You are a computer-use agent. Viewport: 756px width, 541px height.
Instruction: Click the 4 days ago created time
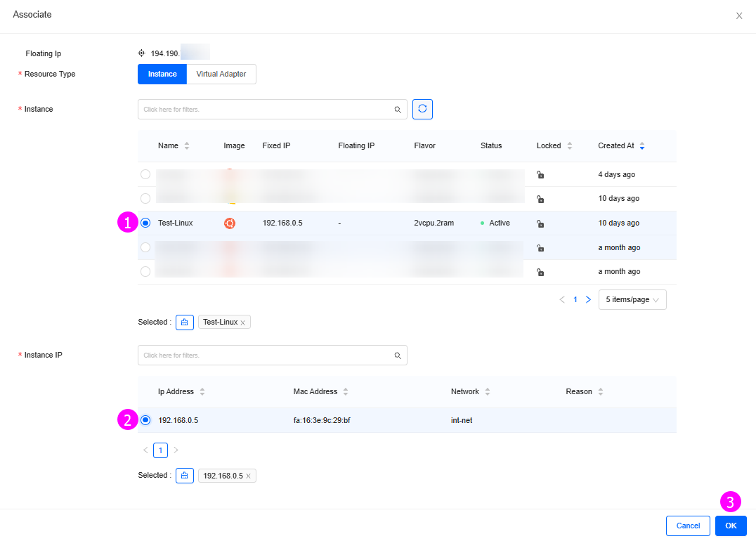[x=617, y=174]
